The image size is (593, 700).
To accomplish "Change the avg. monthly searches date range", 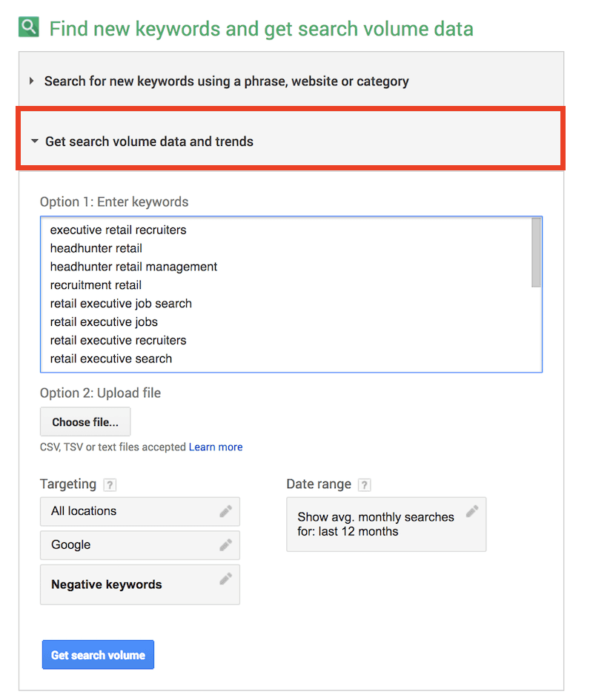I will pos(376,524).
